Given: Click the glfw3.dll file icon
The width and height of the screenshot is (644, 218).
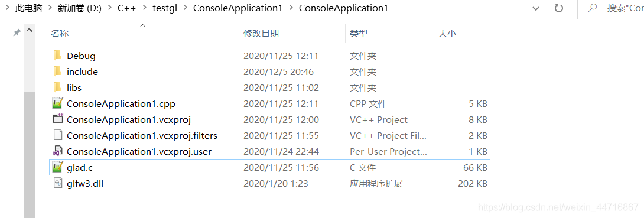Looking at the screenshot, I should click(x=57, y=183).
